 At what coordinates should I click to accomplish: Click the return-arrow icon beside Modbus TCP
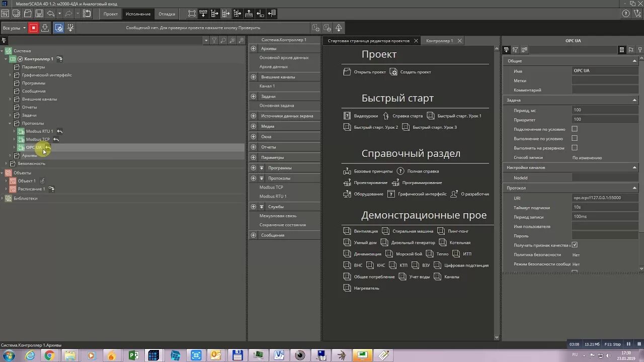(x=56, y=139)
